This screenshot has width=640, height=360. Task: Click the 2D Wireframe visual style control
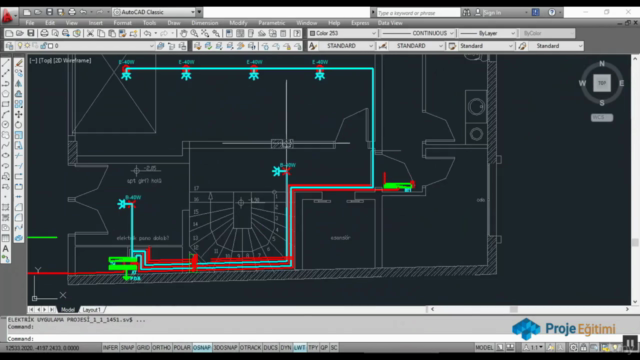73,60
